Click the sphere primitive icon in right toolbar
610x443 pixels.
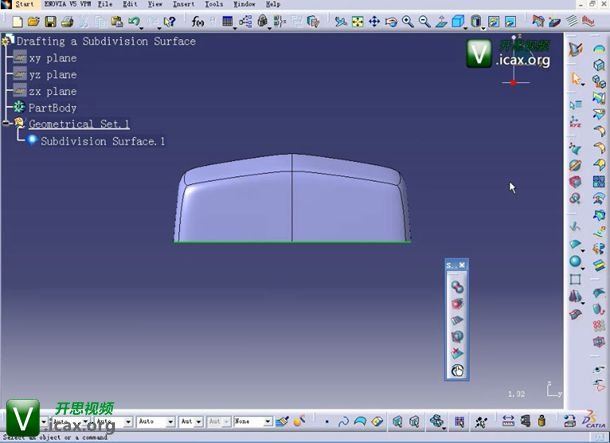coord(576,262)
